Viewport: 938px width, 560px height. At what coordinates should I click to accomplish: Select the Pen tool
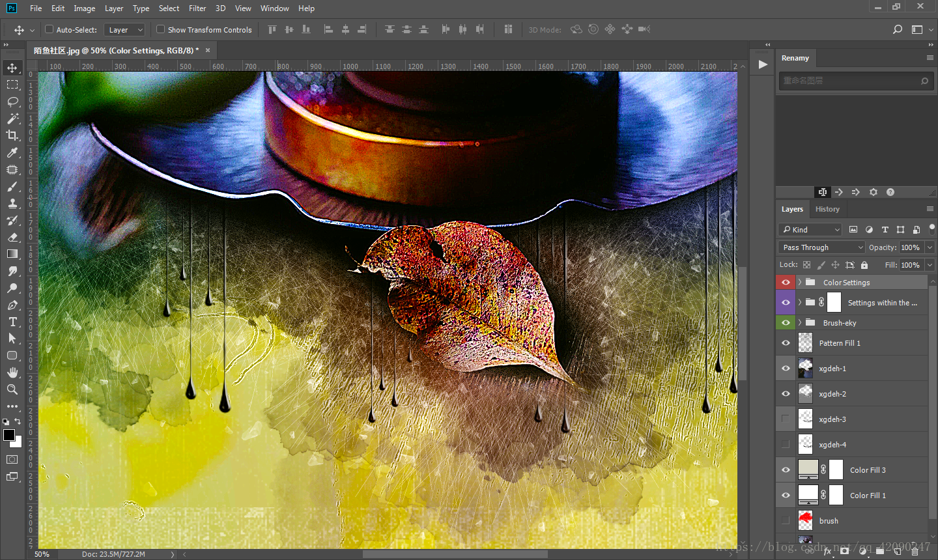[12, 305]
